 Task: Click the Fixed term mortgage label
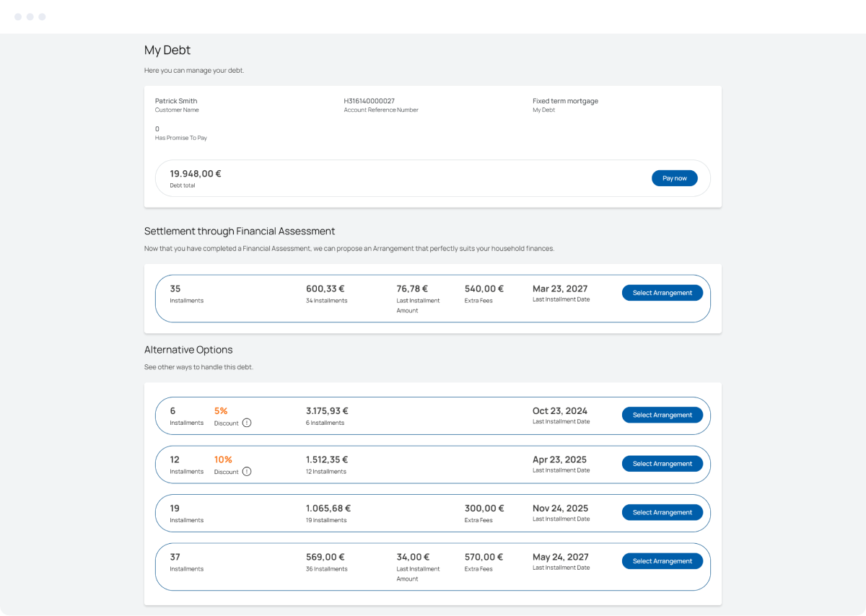coord(565,100)
